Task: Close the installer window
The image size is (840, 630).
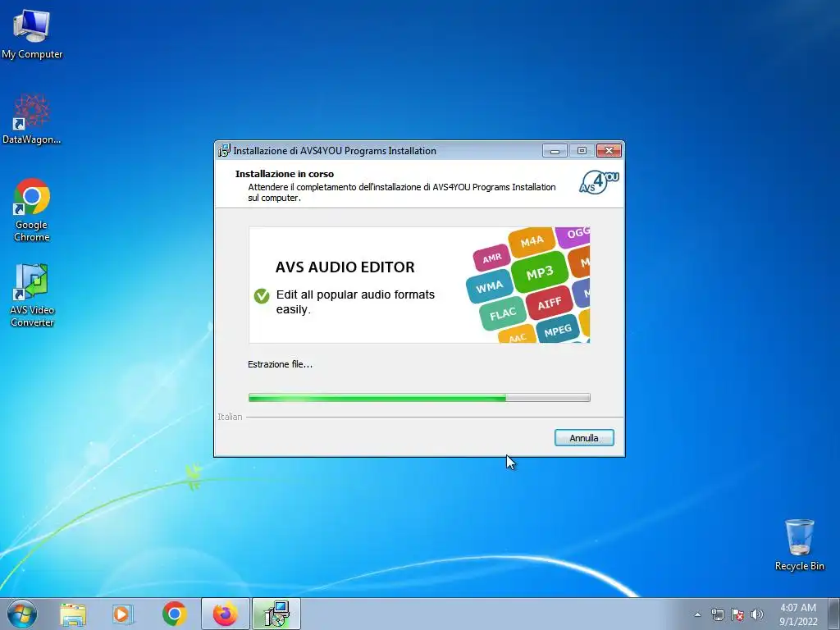Action: [609, 151]
